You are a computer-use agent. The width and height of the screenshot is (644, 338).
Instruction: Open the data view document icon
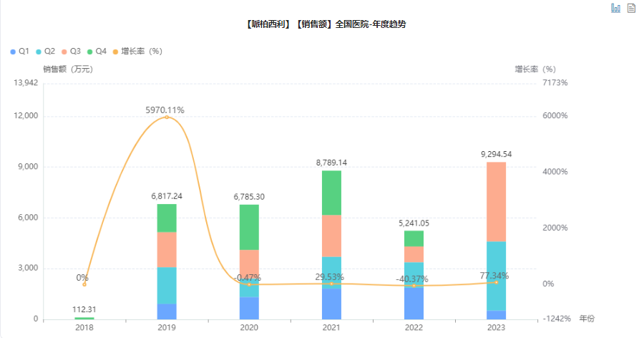pos(631,8)
